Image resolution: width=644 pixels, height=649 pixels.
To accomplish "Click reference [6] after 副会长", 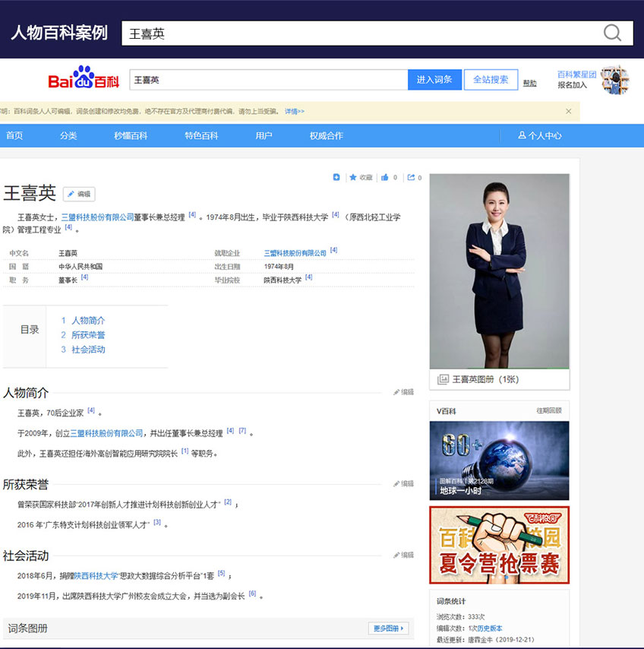I will tap(252, 594).
